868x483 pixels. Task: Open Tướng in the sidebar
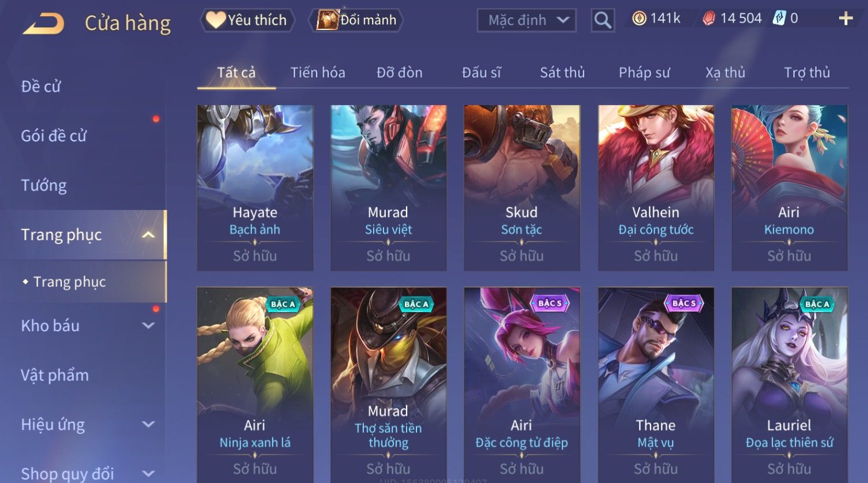(44, 185)
